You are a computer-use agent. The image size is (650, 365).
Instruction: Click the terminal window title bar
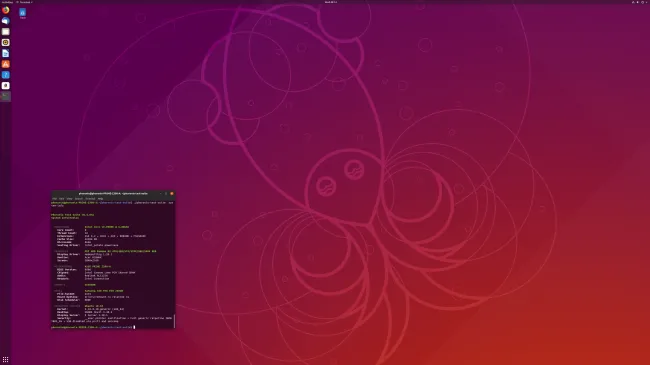pyautogui.click(x=113, y=194)
